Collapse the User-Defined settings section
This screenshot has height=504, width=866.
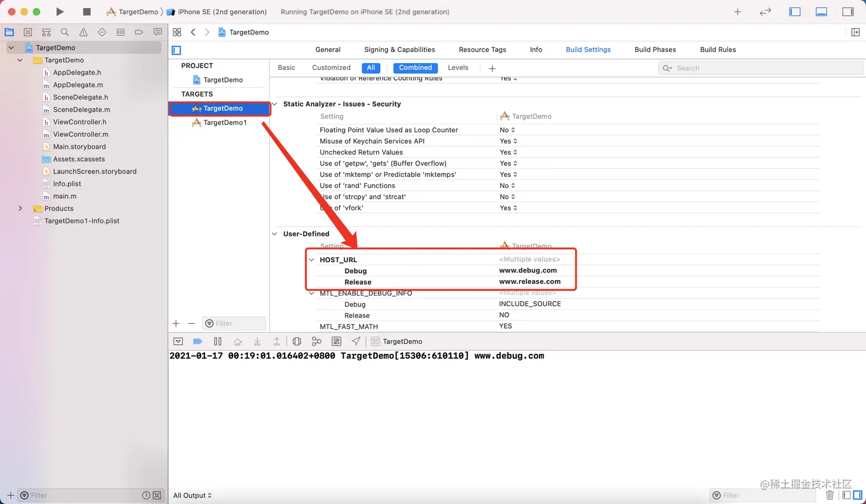(x=274, y=234)
